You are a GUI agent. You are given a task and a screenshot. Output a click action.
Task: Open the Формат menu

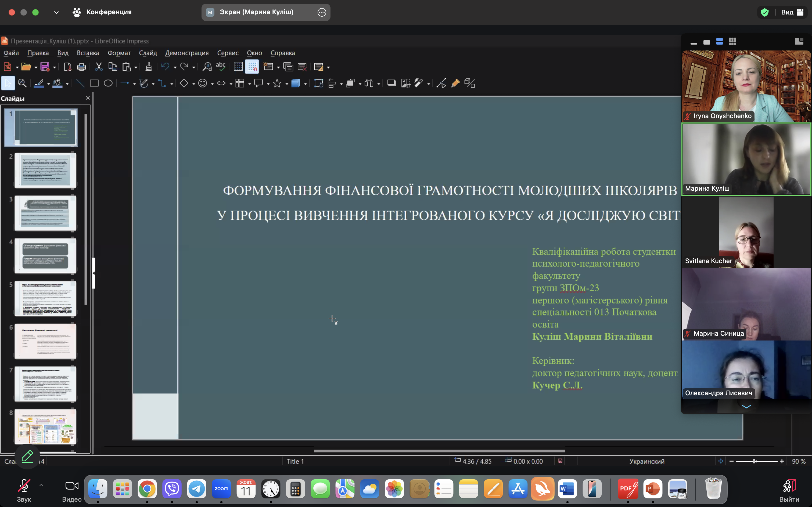(119, 53)
